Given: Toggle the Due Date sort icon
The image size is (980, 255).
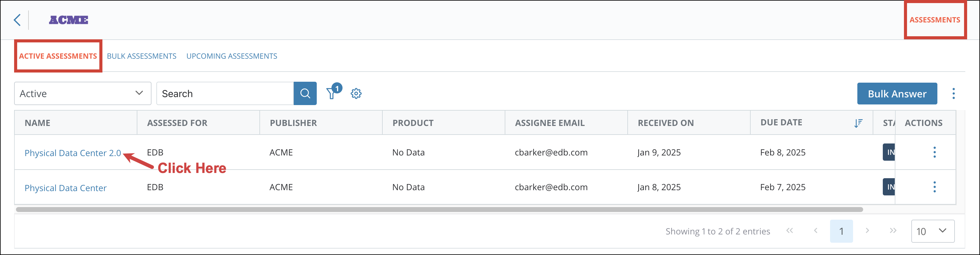Looking at the screenshot, I should click(858, 123).
